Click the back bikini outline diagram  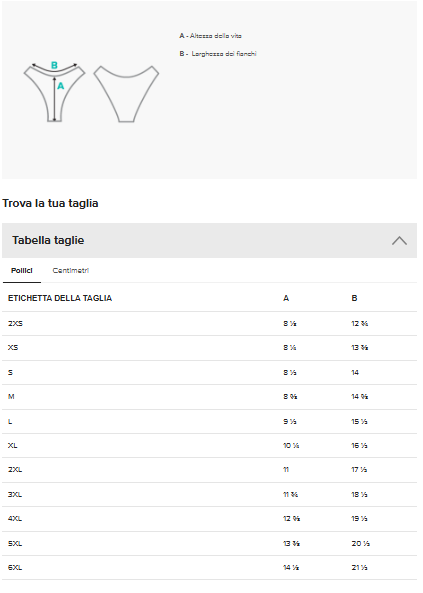pyautogui.click(x=128, y=95)
